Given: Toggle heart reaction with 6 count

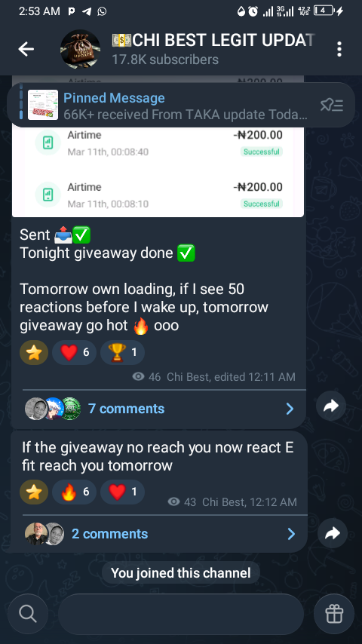Looking at the screenshot, I should coord(74,353).
